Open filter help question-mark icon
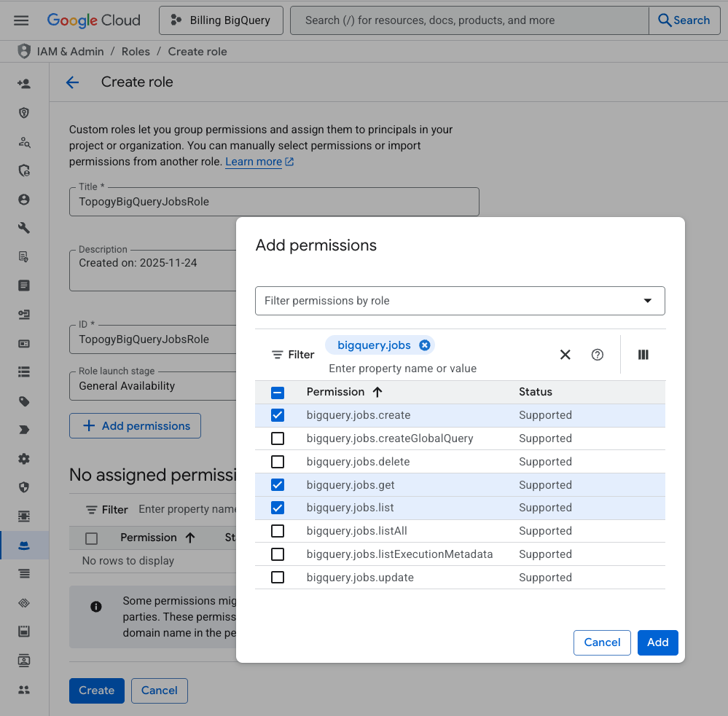 597,355
